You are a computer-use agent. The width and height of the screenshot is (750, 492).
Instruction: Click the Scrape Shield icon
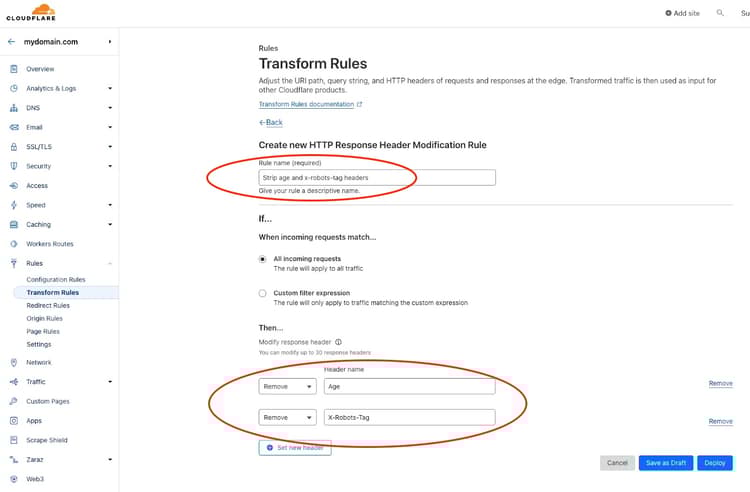pos(14,440)
